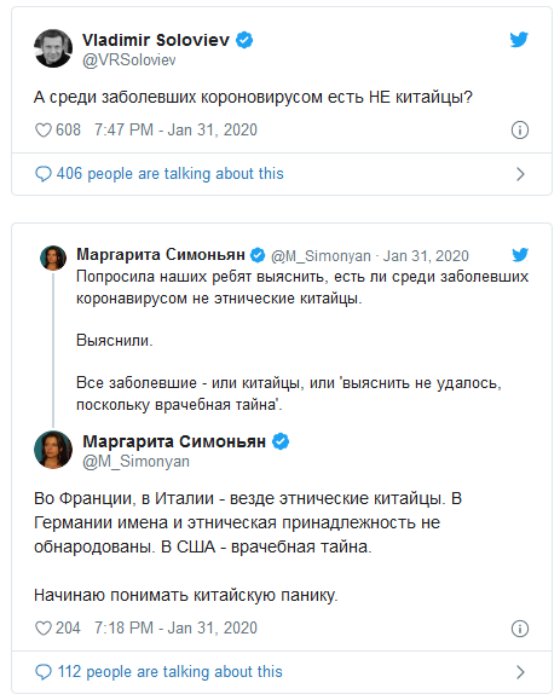
Task: Expand the 406 people conversation chevron arrow
Action: click(520, 174)
